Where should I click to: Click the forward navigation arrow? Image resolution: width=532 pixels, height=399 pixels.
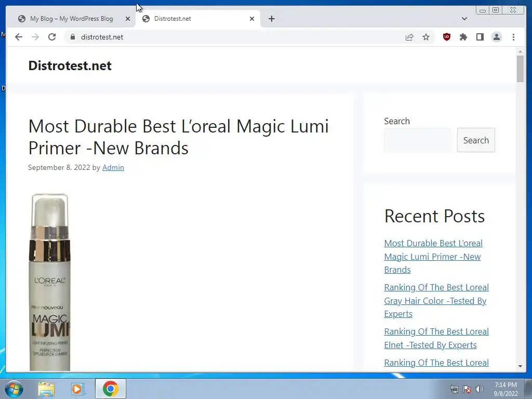pyautogui.click(x=35, y=37)
